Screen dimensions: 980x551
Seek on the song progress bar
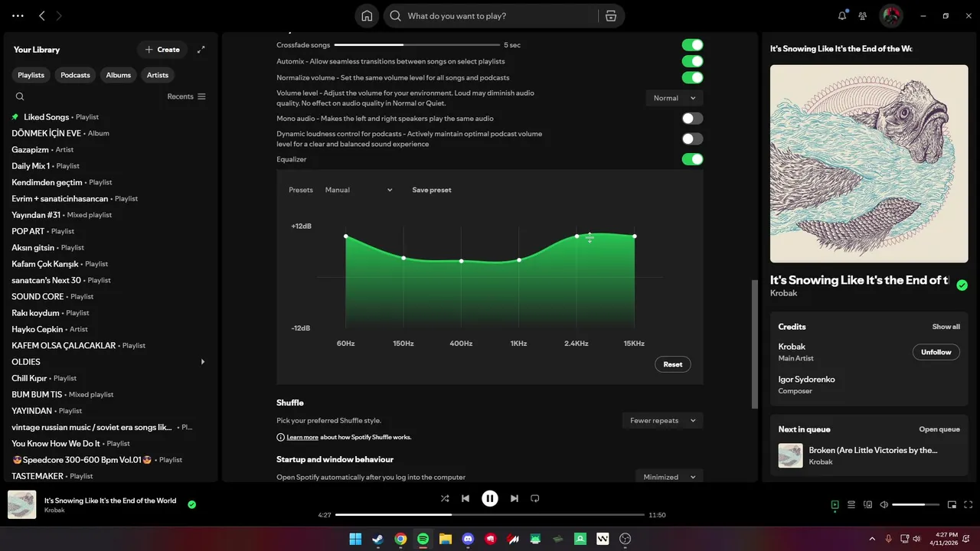coord(490,515)
